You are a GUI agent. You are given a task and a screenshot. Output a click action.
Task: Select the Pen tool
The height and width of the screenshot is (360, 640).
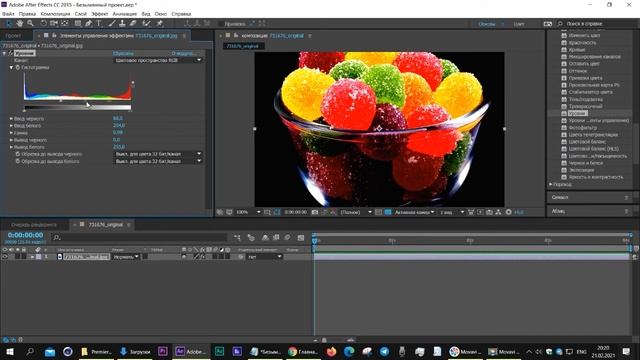(88, 24)
